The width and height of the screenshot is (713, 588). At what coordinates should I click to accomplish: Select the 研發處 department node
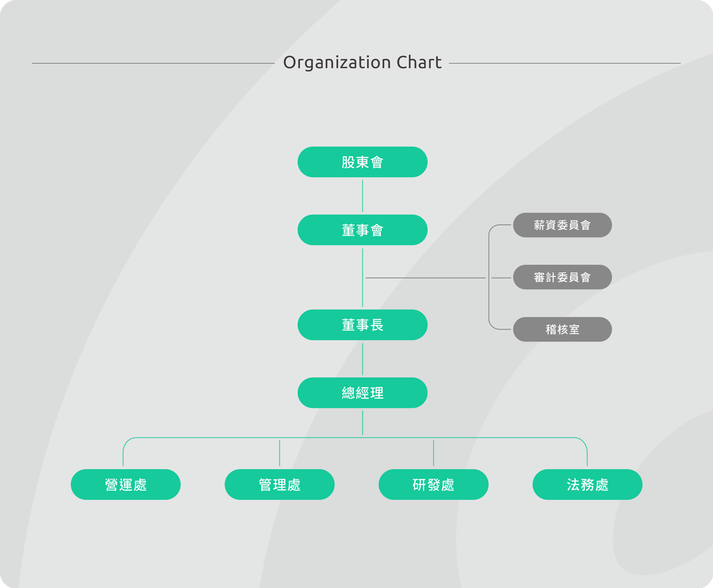(434, 485)
